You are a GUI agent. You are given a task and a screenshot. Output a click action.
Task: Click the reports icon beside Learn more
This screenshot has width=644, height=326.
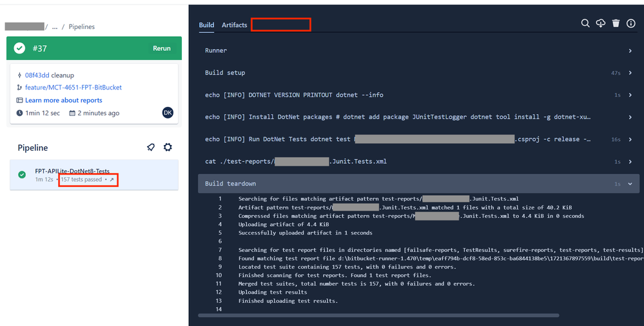coord(19,100)
